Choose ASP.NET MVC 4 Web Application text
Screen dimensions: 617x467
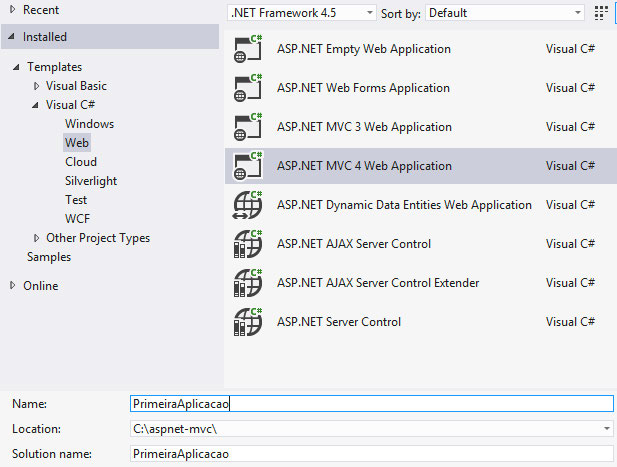364,166
